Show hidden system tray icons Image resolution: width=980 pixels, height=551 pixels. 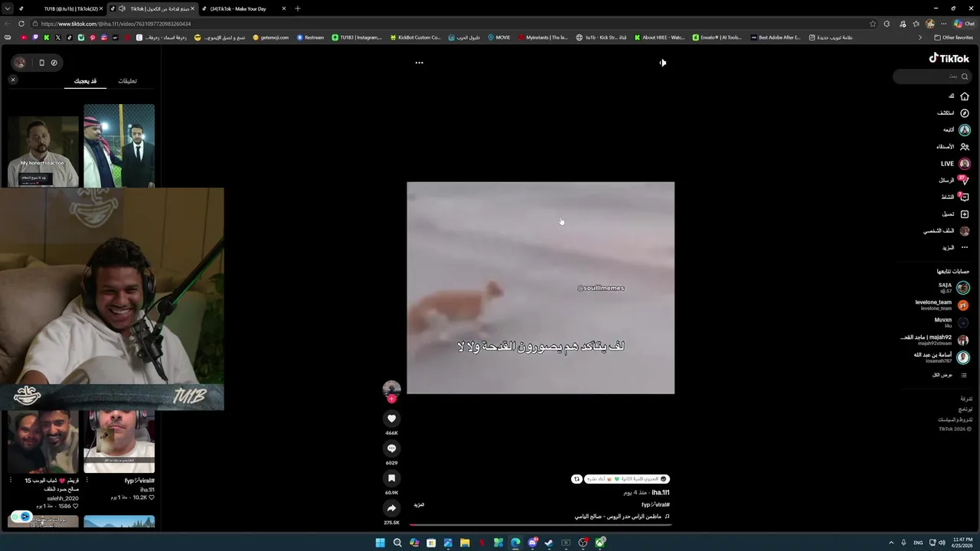coord(890,543)
